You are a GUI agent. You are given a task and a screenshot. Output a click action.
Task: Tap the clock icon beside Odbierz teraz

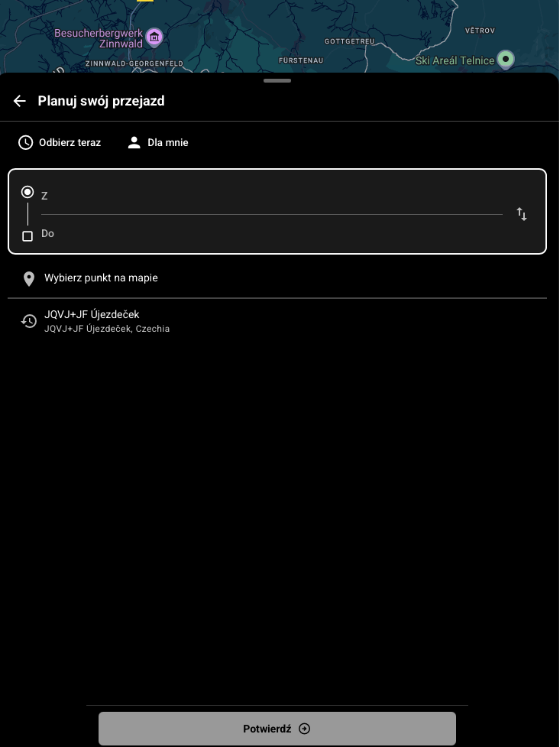(x=26, y=143)
